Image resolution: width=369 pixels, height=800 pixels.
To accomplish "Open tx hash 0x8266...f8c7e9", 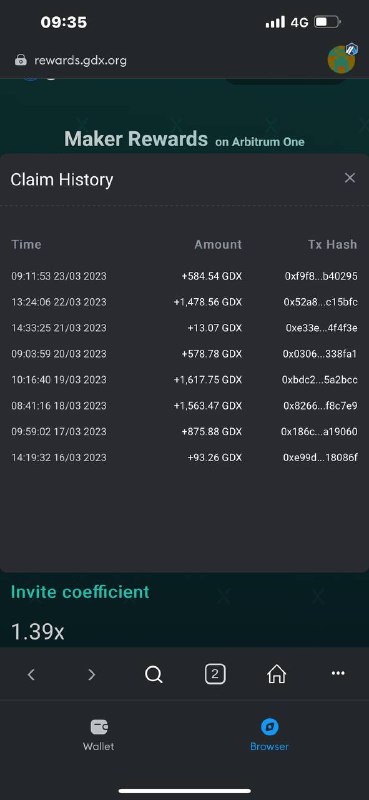I will (x=321, y=406).
